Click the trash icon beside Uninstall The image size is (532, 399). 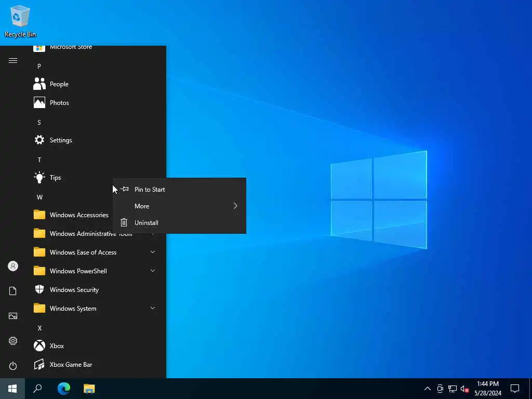[124, 222]
